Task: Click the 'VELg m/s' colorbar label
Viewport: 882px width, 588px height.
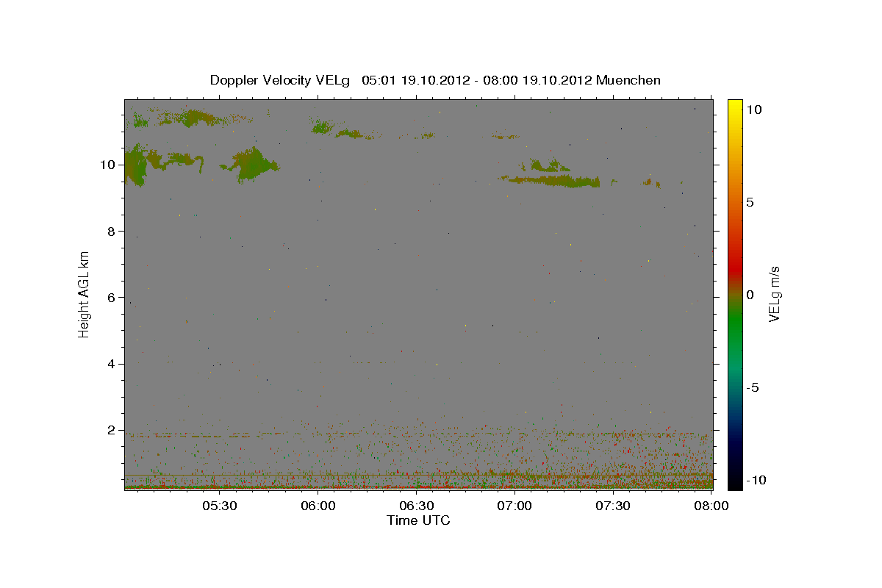Action: [x=773, y=295]
